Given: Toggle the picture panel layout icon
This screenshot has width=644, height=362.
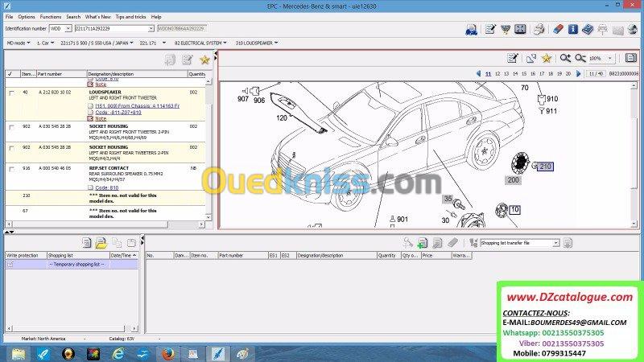Looking at the screenshot, I should click(x=631, y=58).
